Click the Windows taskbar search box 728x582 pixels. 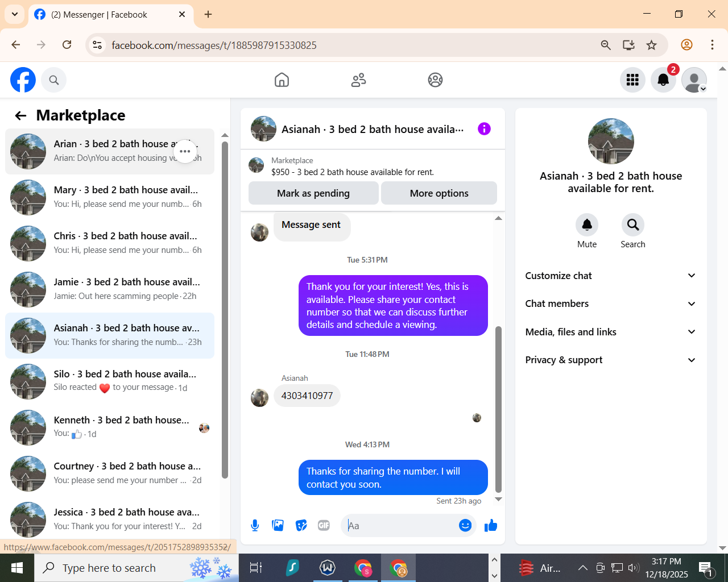coord(136,568)
